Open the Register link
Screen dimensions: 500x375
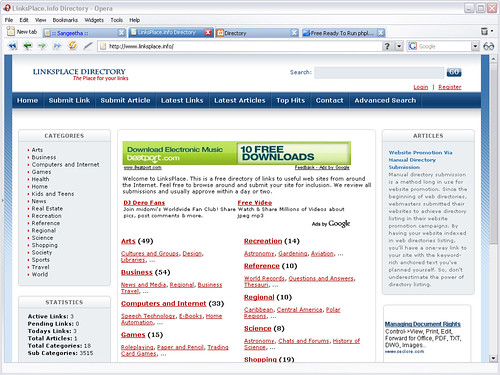pos(450,87)
